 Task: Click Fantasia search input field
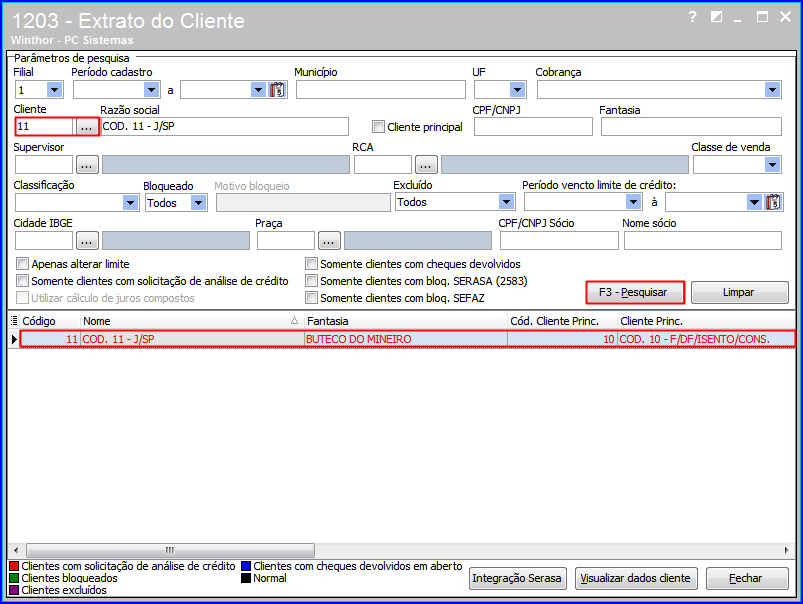click(691, 127)
